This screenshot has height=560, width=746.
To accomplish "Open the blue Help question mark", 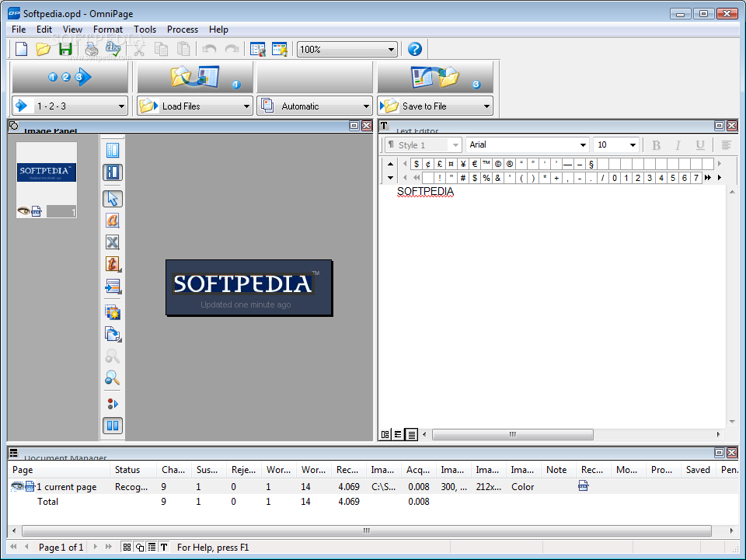I will coord(415,49).
